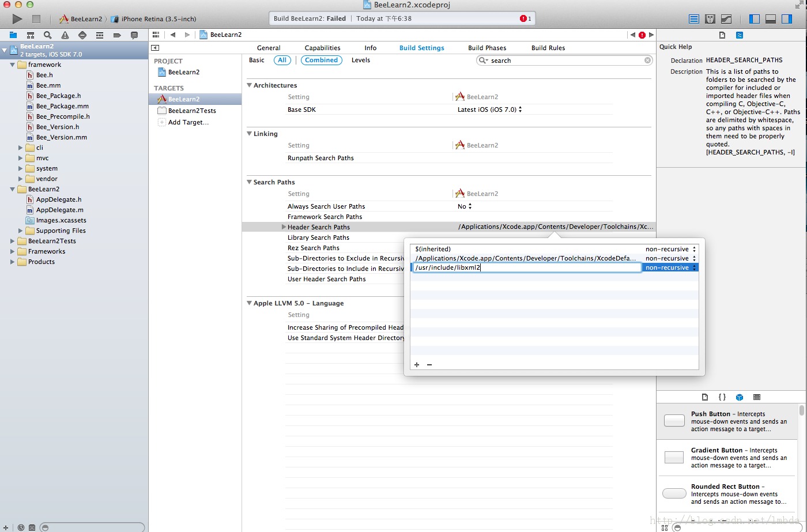This screenshot has height=532, width=807.
Task: Show the Quick Help inspector
Action: (740, 35)
